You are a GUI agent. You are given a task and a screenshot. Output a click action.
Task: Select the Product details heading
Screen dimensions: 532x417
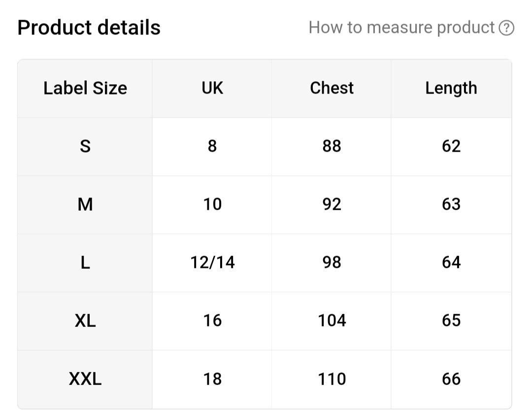(x=89, y=28)
